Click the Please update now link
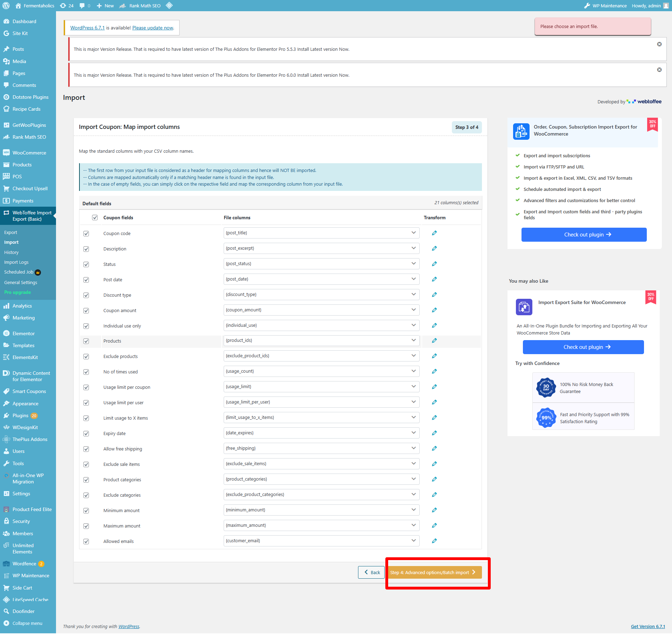 coord(153,28)
